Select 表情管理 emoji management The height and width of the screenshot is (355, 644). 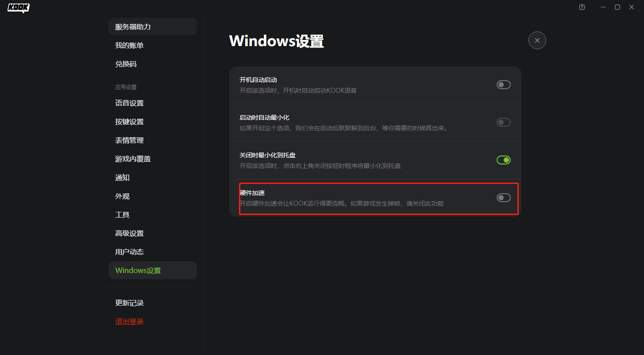pyautogui.click(x=129, y=140)
